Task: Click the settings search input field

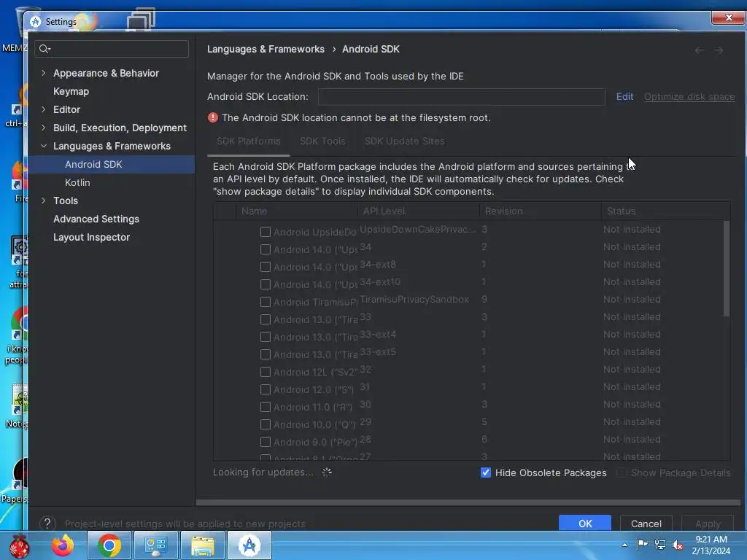Action: 112,49
